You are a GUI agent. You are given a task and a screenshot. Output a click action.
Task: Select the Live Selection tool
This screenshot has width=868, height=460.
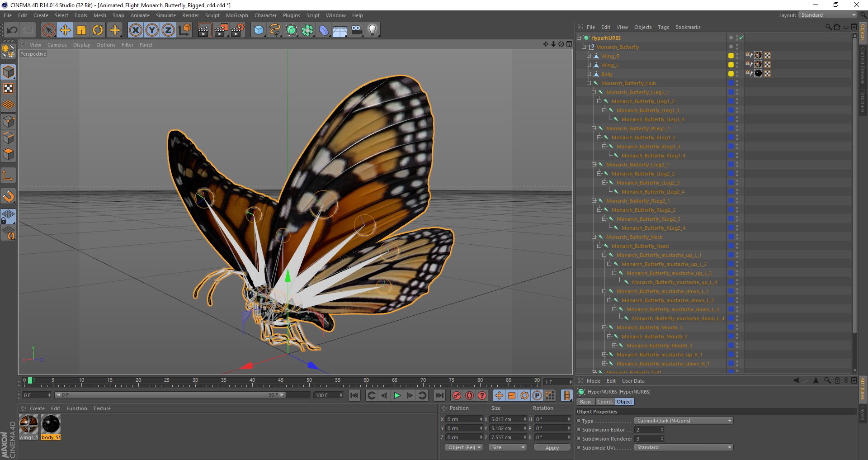pos(49,30)
